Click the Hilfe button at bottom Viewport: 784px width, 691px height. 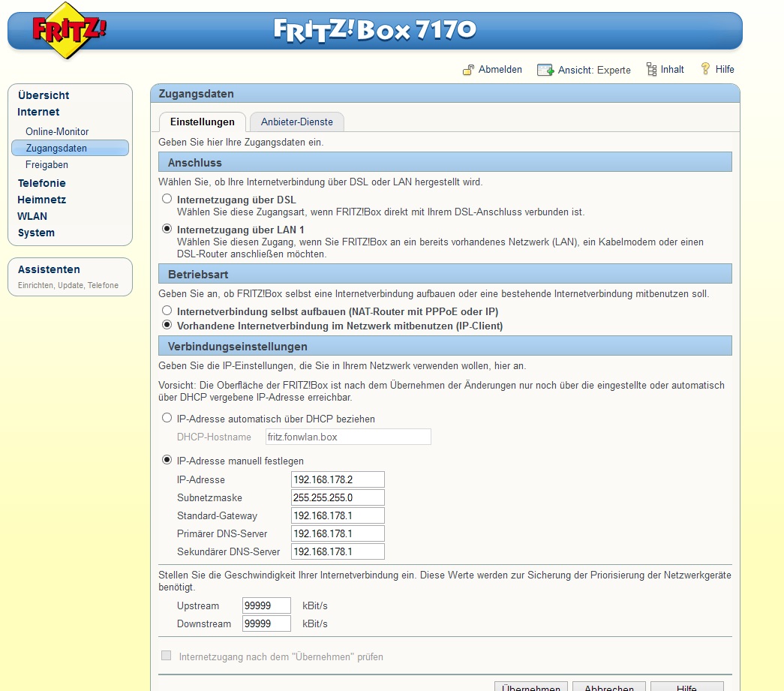coord(686,686)
